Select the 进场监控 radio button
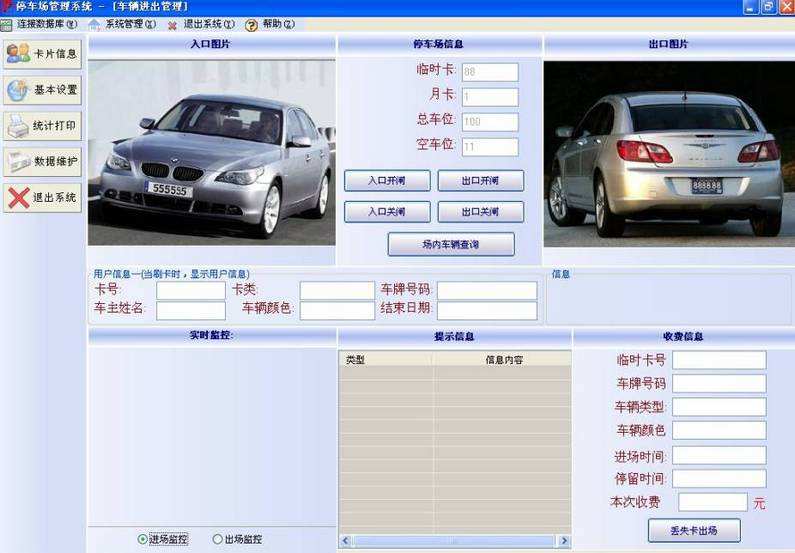795x553 pixels. click(x=143, y=539)
